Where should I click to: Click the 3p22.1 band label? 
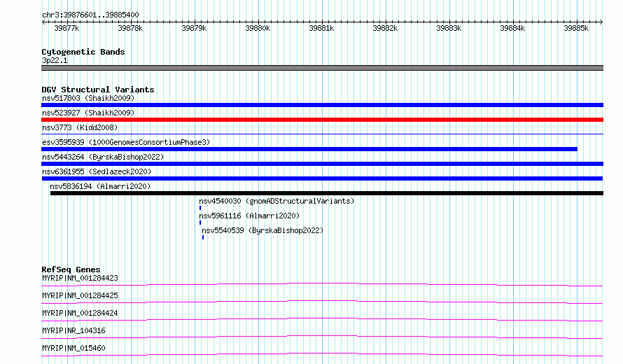[55, 60]
